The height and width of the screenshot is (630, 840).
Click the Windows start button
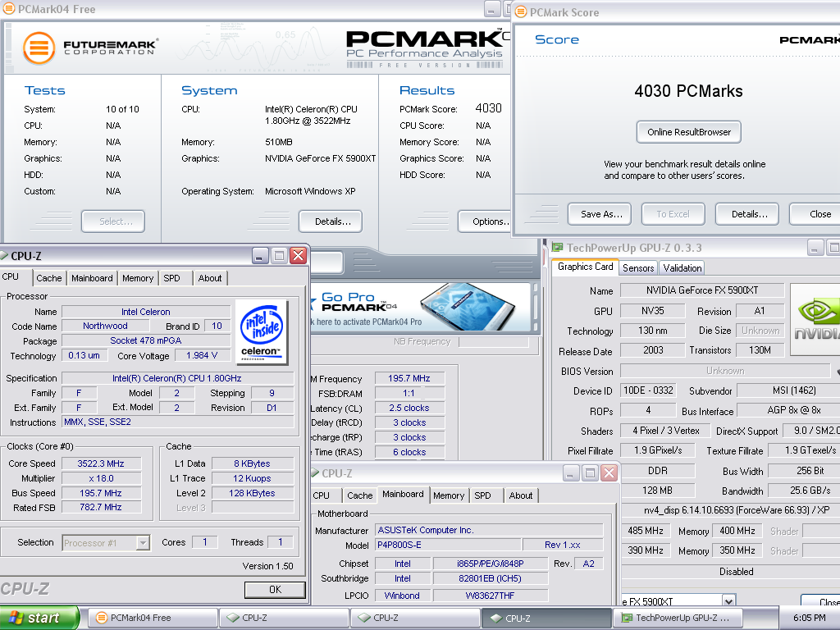pos(39,618)
